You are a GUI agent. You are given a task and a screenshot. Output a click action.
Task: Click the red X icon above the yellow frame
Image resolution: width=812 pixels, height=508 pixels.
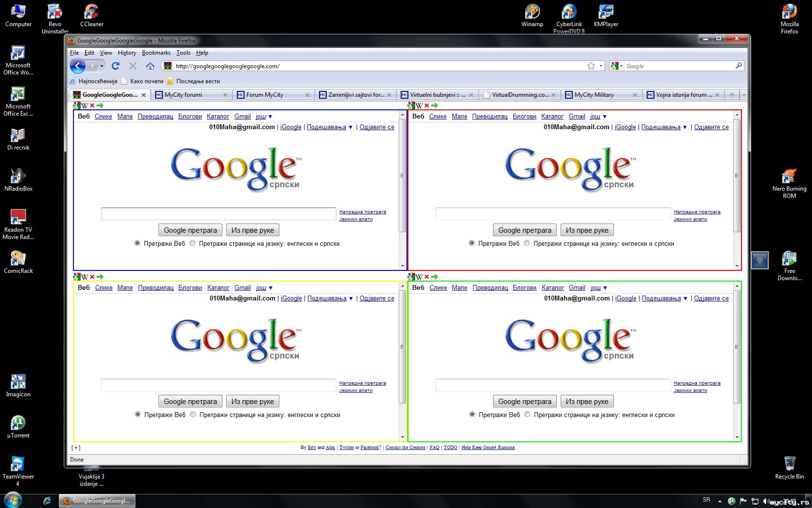92,277
